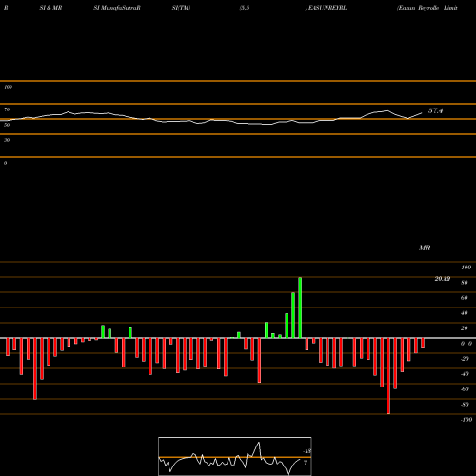
Task: Click the MR axis label 80
Action: pyautogui.click(x=465, y=283)
